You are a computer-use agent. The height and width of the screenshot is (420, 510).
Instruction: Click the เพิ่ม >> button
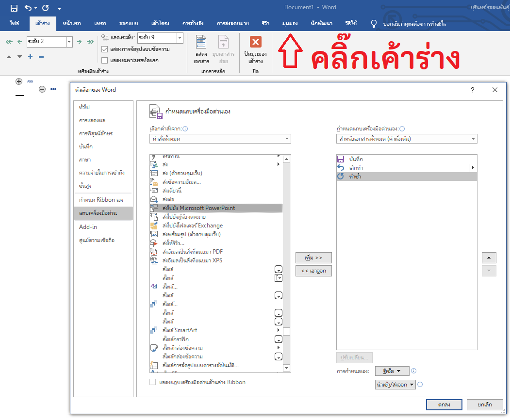click(313, 258)
